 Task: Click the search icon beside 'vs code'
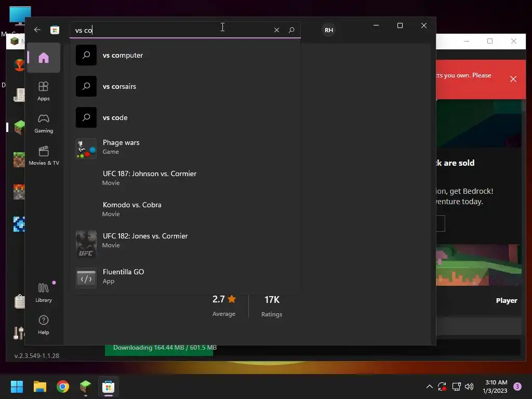click(86, 117)
